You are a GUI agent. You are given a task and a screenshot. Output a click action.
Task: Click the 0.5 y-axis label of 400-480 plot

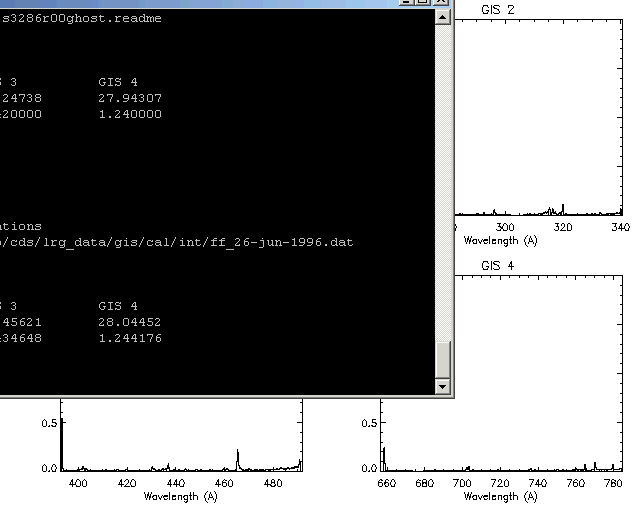49,423
